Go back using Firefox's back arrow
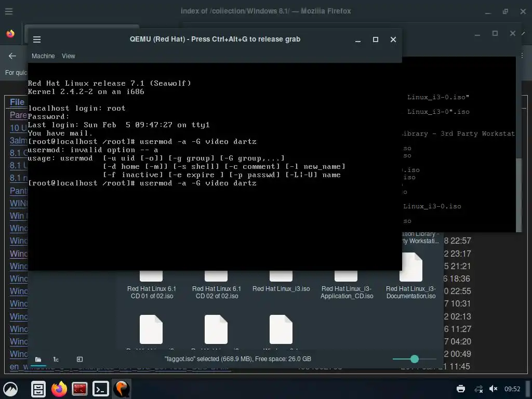532x399 pixels. tap(12, 56)
